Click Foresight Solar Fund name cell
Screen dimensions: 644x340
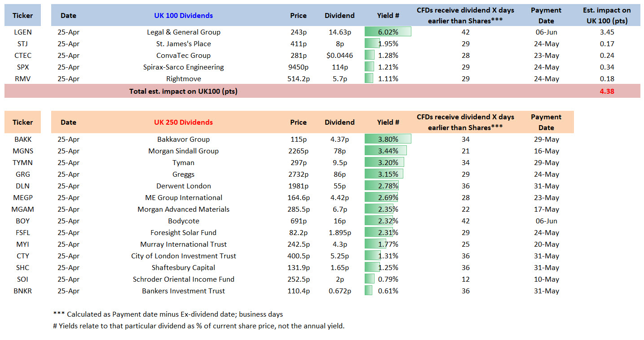tap(183, 232)
